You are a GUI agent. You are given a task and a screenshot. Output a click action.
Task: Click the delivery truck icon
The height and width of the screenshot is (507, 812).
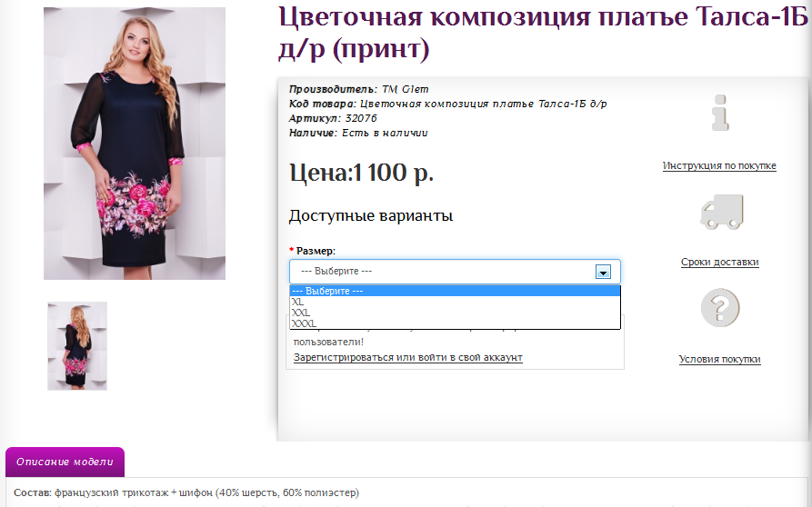tap(721, 212)
